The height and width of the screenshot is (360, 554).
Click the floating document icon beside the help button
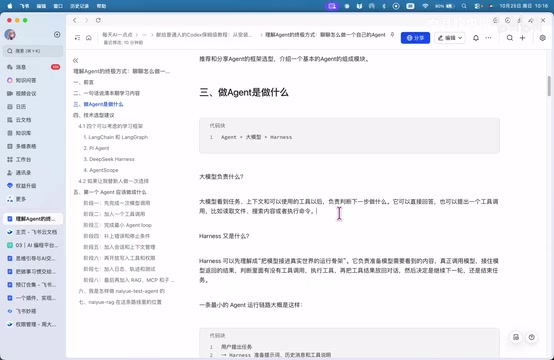516,337
